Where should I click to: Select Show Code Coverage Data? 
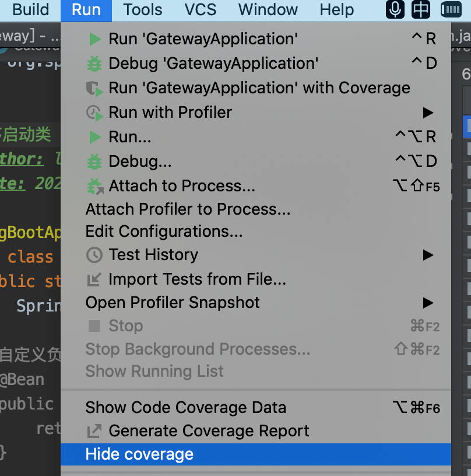click(185, 407)
